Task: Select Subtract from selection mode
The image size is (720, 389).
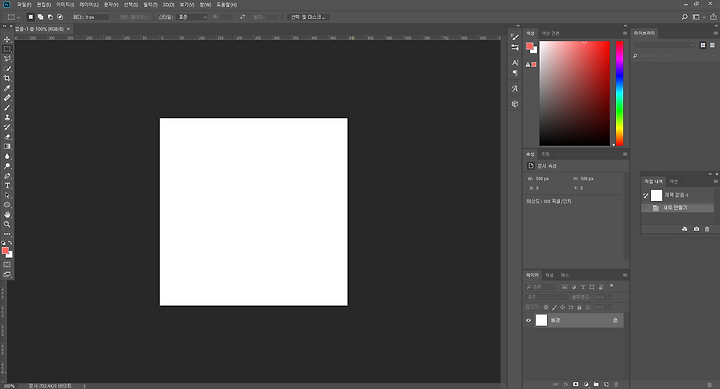Action: 50,17
